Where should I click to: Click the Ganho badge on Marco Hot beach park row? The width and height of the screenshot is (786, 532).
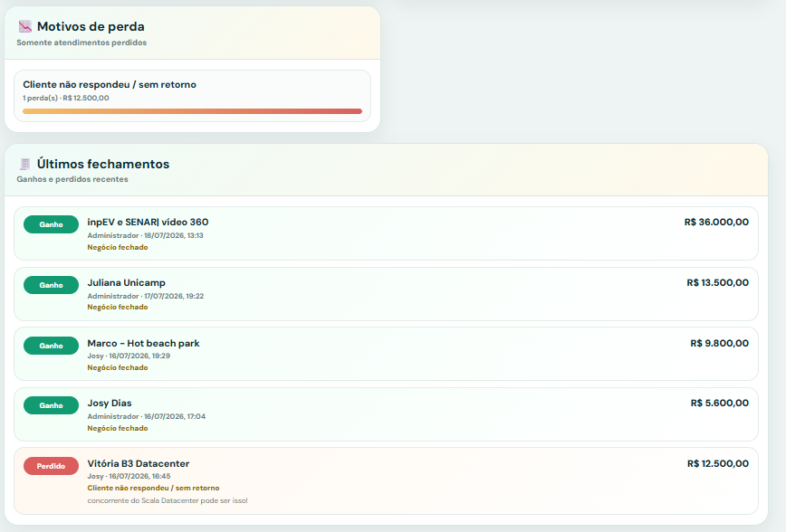coord(51,346)
